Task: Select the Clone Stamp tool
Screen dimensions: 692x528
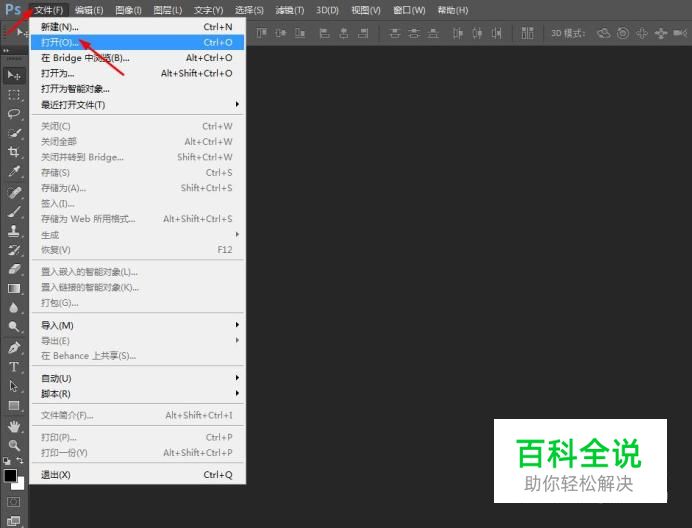Action: point(14,230)
